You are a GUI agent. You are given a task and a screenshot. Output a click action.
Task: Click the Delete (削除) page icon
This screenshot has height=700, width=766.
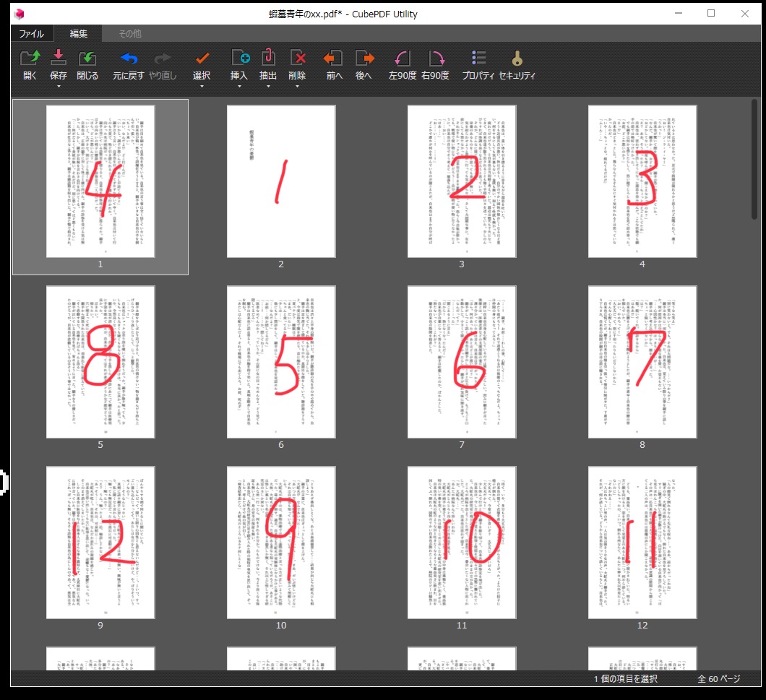coord(297,58)
